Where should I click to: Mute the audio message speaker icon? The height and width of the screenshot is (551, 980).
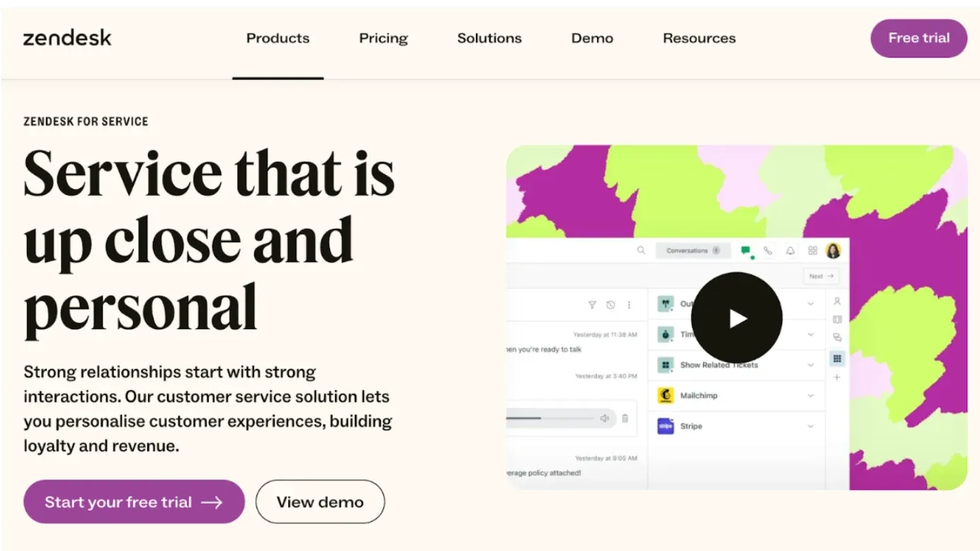tap(605, 419)
